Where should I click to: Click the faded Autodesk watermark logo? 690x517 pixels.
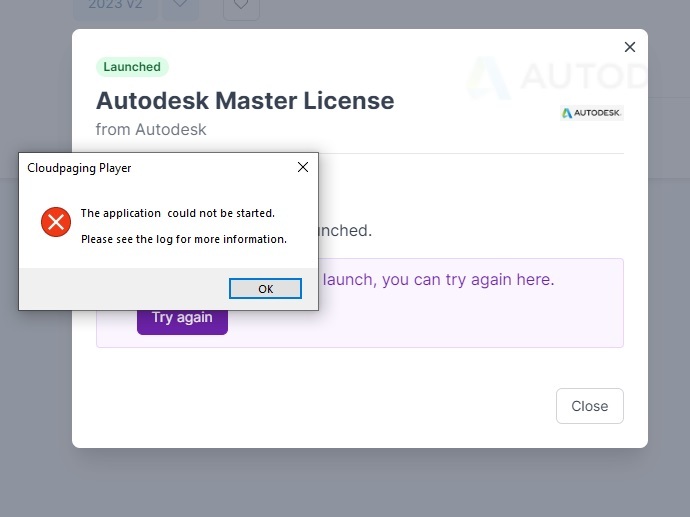[557, 77]
